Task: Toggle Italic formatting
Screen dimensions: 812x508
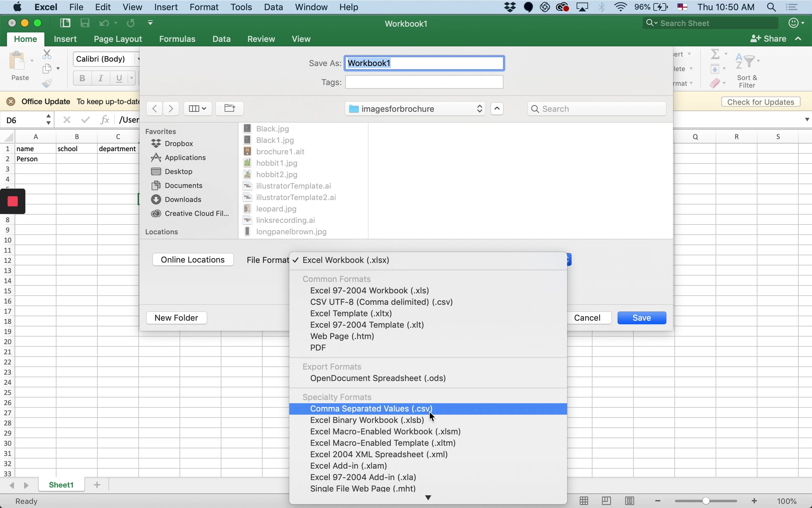Action: 100,78
